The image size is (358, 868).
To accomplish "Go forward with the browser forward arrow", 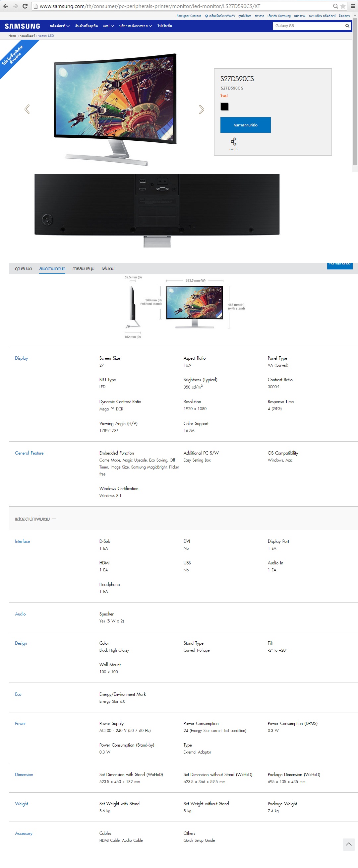I will (15, 6).
